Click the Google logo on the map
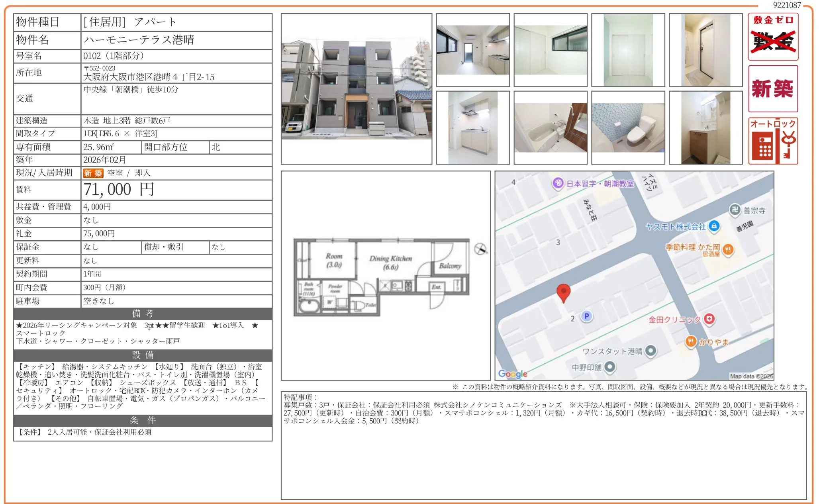The image size is (819, 504). [x=513, y=374]
